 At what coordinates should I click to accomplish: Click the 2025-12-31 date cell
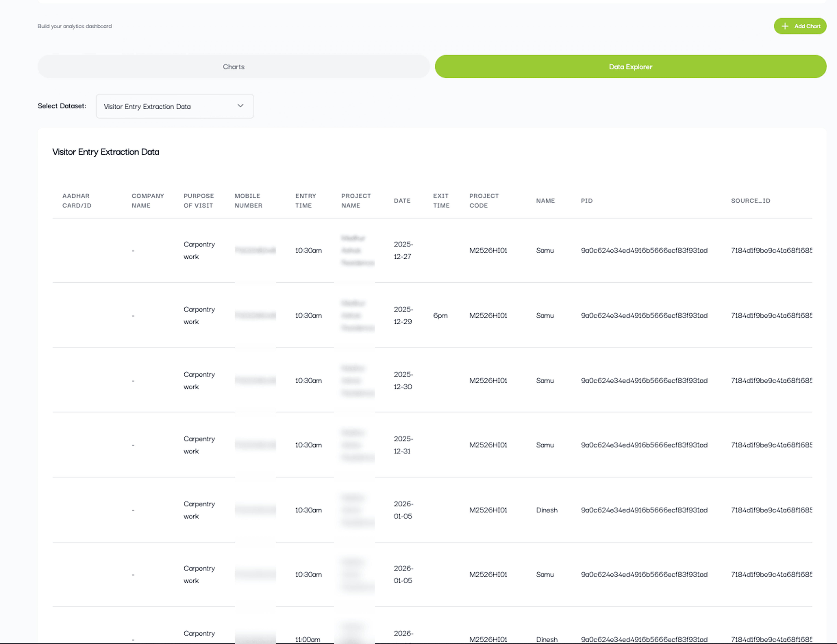coord(403,445)
